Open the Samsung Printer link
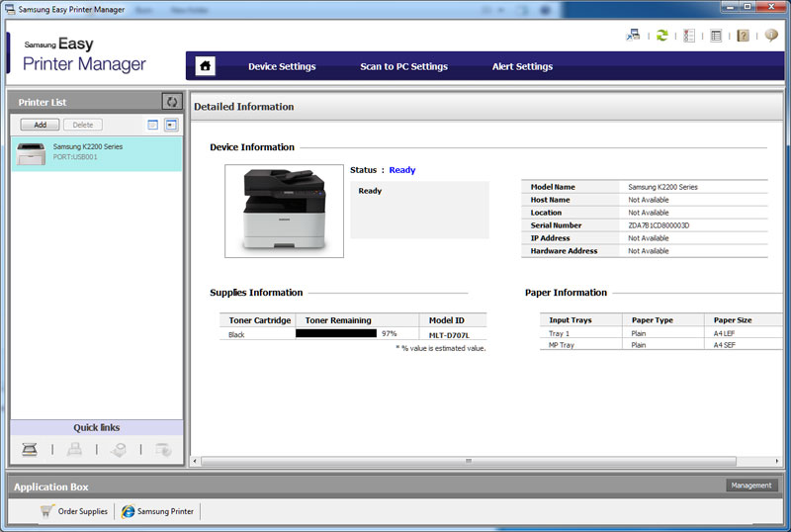 (x=165, y=511)
